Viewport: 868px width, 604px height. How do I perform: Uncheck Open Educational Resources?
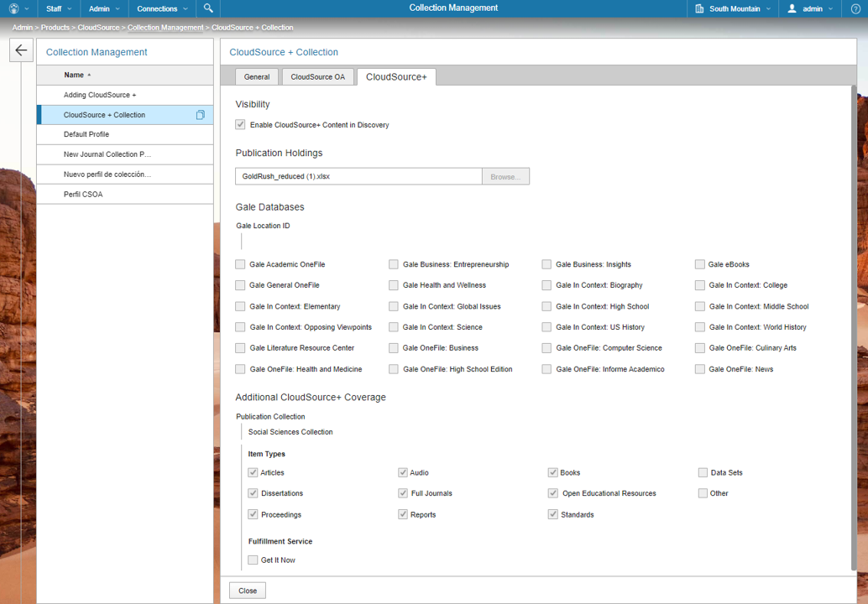point(553,492)
